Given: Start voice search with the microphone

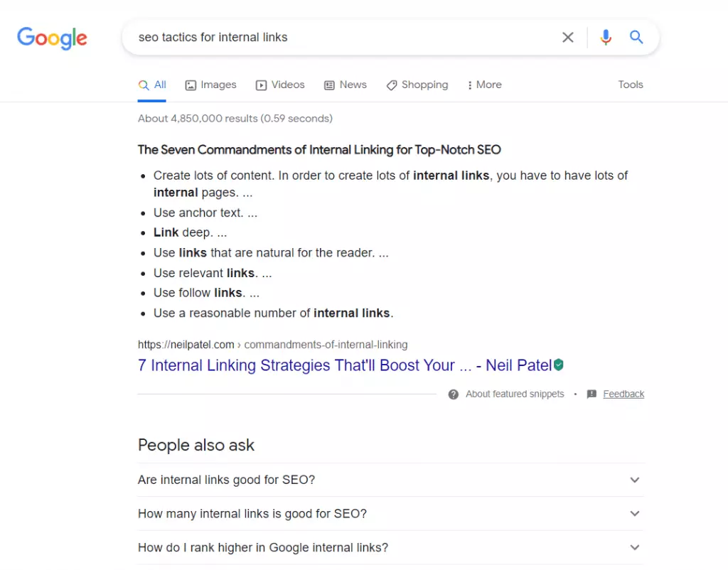Looking at the screenshot, I should point(605,38).
